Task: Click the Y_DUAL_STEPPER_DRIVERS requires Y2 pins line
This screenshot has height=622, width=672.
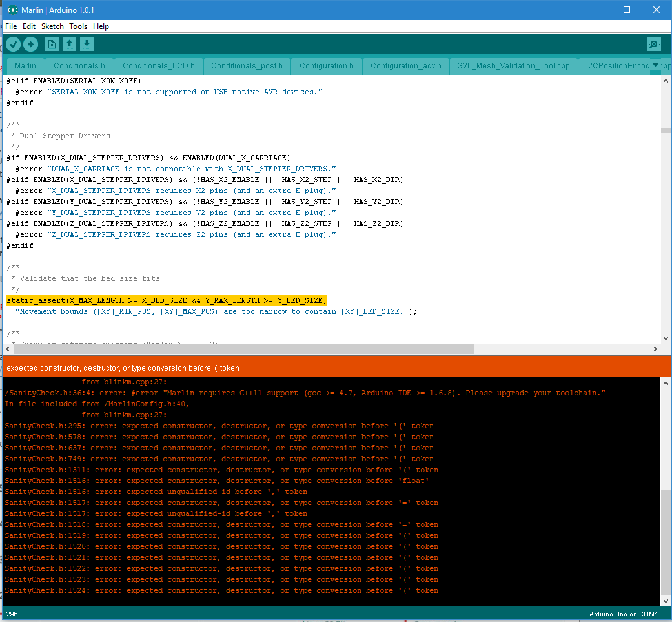Action: pyautogui.click(x=176, y=213)
